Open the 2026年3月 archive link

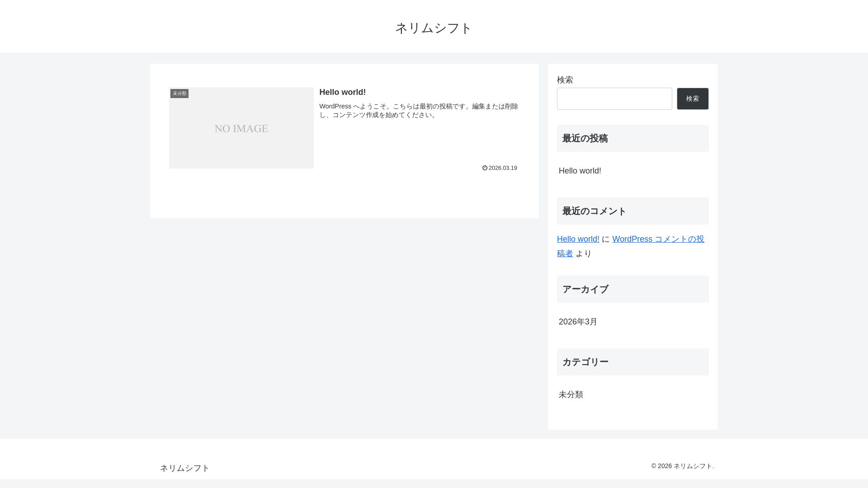pyautogui.click(x=578, y=322)
